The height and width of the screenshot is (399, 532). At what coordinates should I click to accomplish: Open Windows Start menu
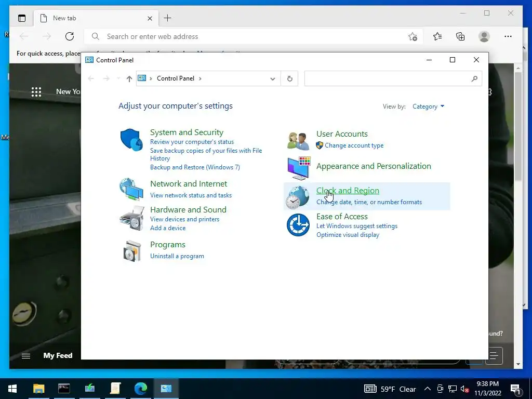(12, 388)
